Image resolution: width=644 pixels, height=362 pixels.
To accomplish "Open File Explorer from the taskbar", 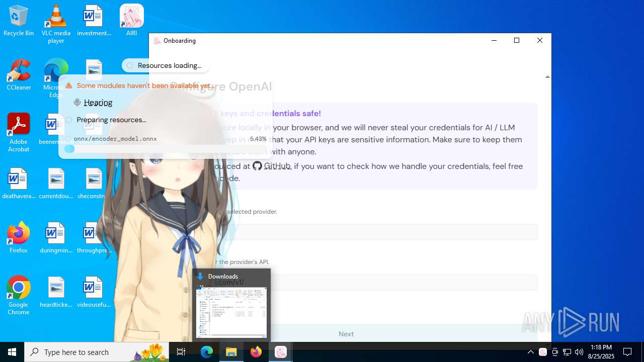I will [231, 352].
